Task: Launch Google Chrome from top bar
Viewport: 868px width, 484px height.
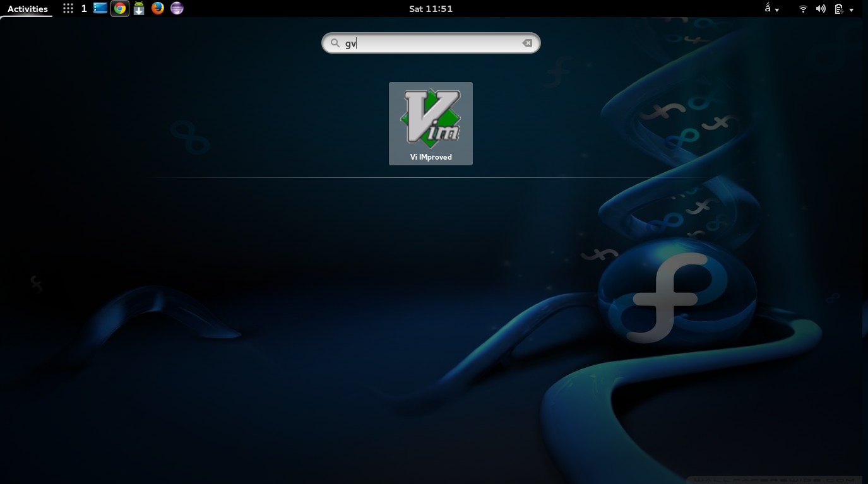Action: [120, 9]
